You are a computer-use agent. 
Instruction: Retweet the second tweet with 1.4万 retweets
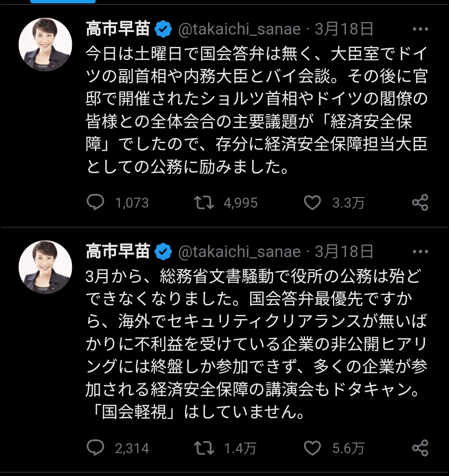pyautogui.click(x=204, y=448)
